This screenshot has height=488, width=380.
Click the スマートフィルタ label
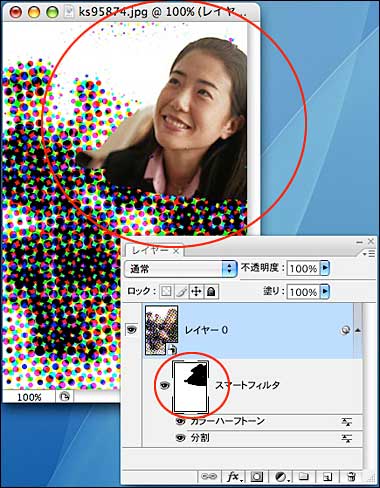coord(247,385)
